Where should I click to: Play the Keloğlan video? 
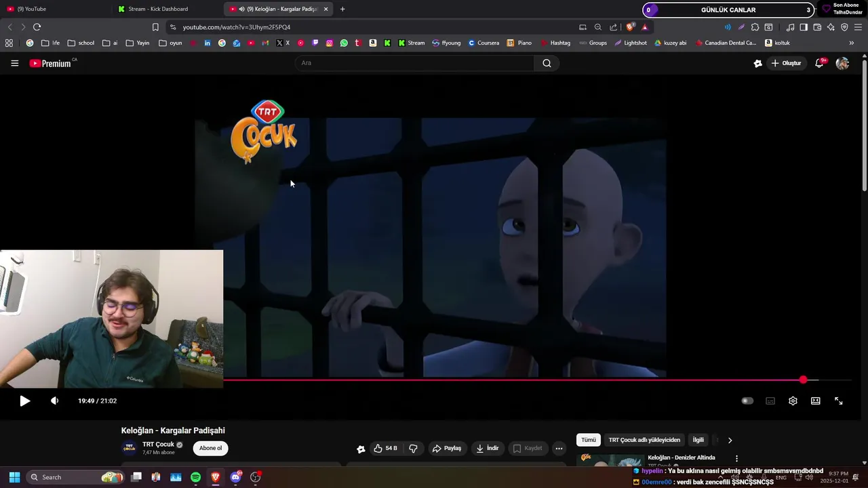click(x=24, y=401)
